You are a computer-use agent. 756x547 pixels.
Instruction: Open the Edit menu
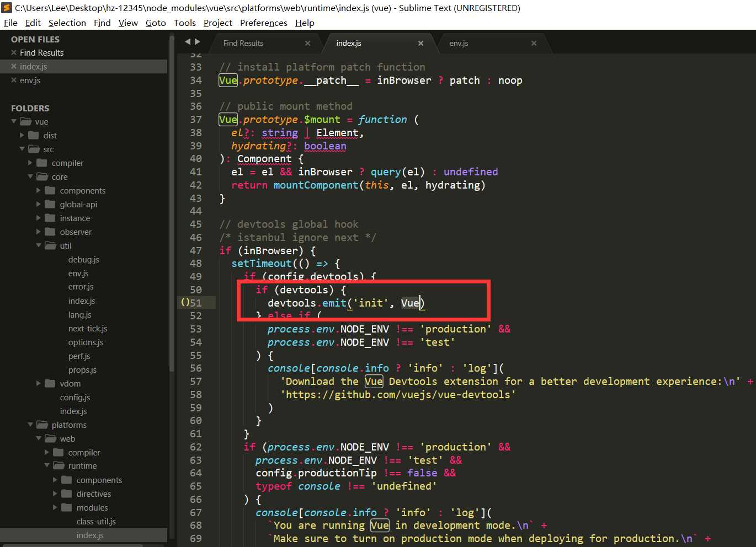pos(33,23)
